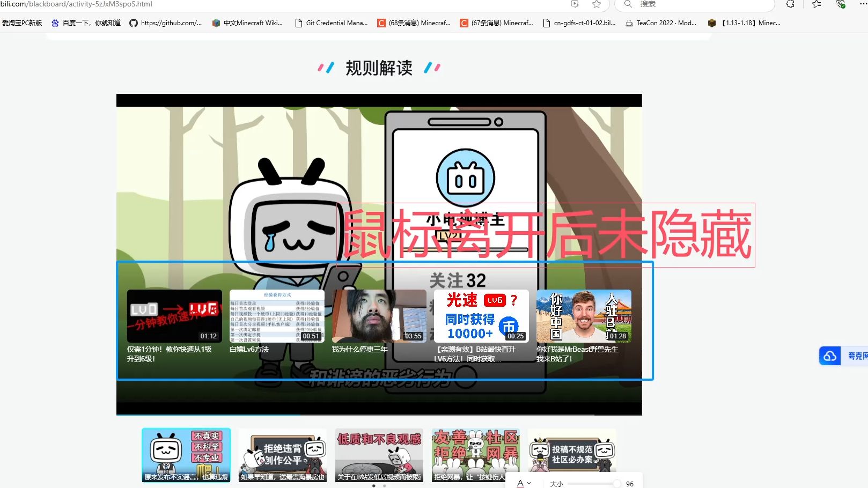The width and height of the screenshot is (868, 488).
Task: Click title 【亲测有效】B站最快直升LV6方法
Action: click(475, 354)
